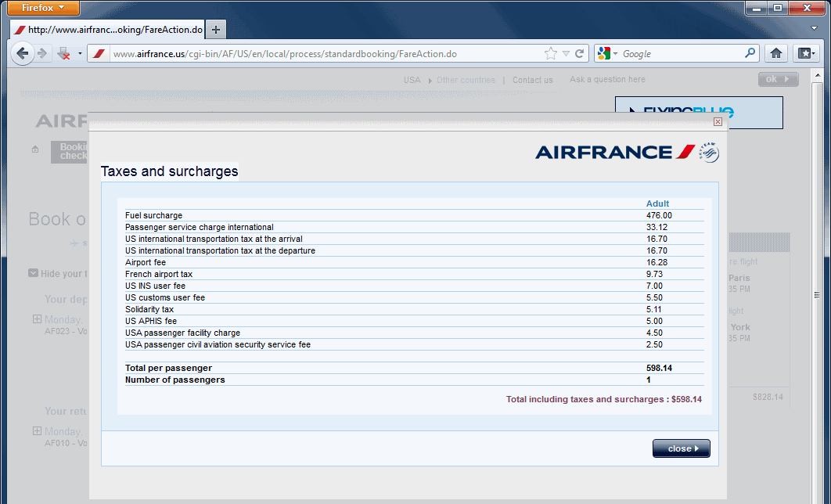Select the civil aviation security service fee label
The width and height of the screenshot is (831, 504).
pyautogui.click(x=218, y=344)
